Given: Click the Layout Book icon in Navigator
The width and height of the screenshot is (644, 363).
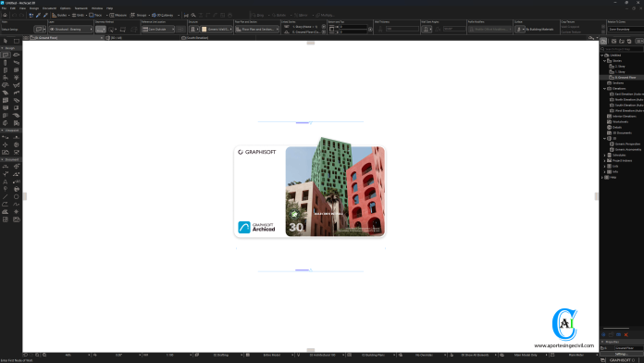Looking at the screenshot, I should [622, 41].
